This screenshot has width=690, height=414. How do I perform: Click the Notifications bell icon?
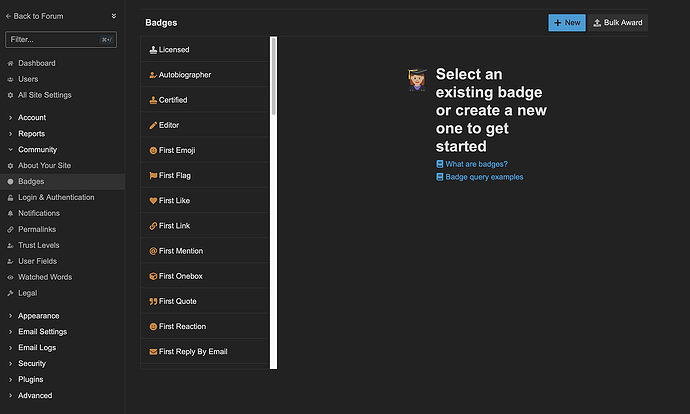pyautogui.click(x=10, y=213)
